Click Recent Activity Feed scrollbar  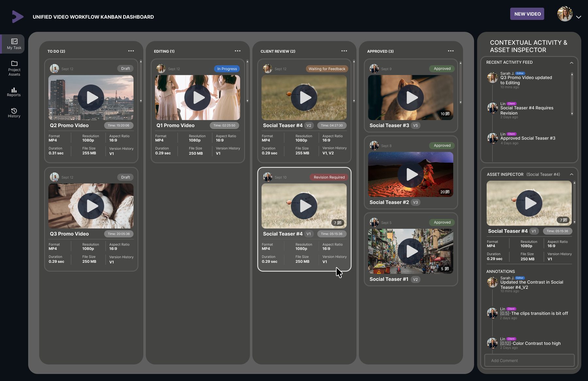[572, 94]
